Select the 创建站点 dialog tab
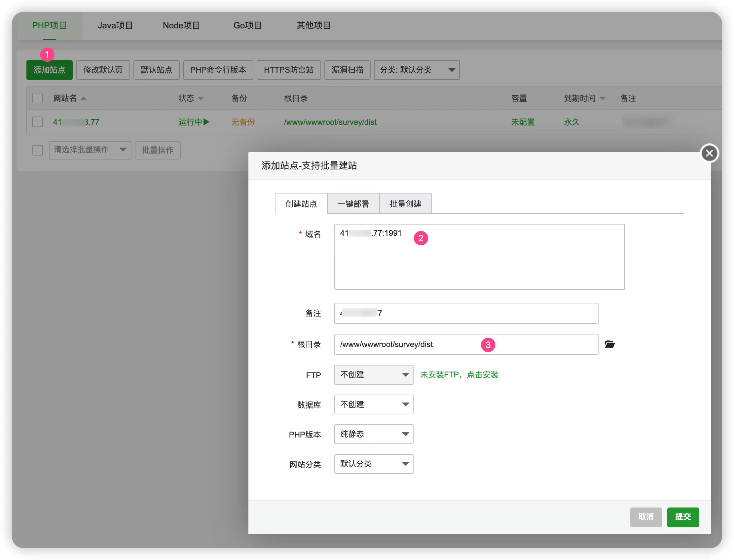The height and width of the screenshot is (560, 734). (x=301, y=204)
